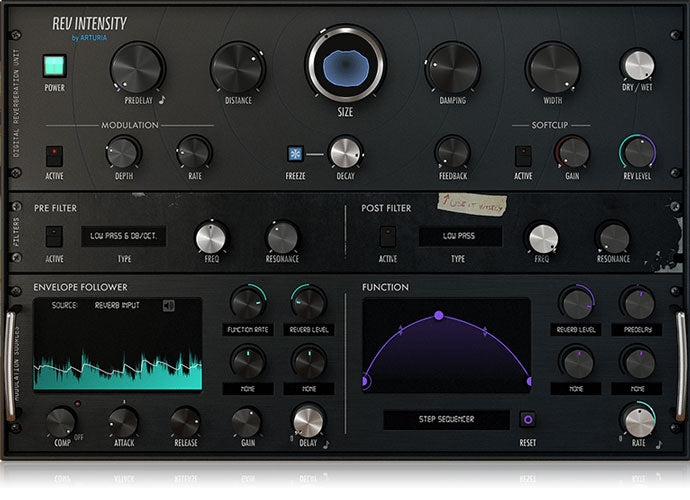Screen dimensions: 690x500
Task: Open the Predelay destination menu in the Function section
Action: coord(637,330)
